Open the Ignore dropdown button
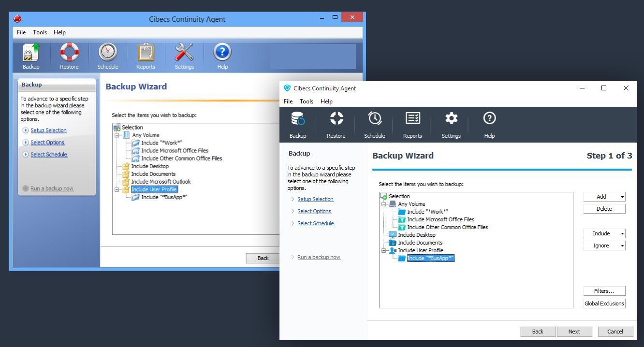Screen dimensions: 644x347 (604, 246)
